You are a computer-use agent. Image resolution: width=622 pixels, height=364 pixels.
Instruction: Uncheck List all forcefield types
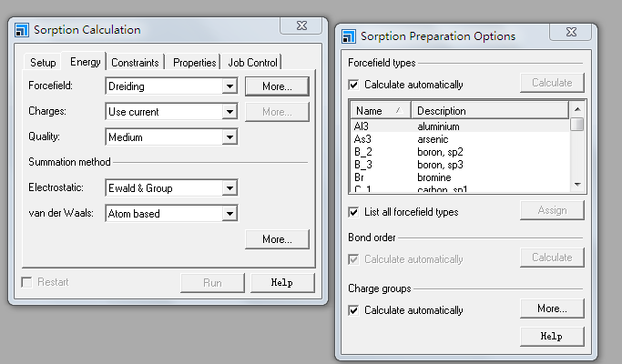pyautogui.click(x=354, y=212)
